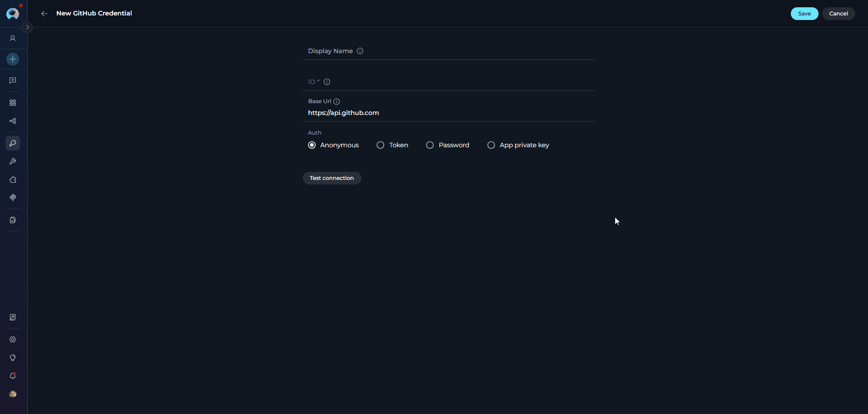
Task: Click the Save button
Action: pos(804,14)
